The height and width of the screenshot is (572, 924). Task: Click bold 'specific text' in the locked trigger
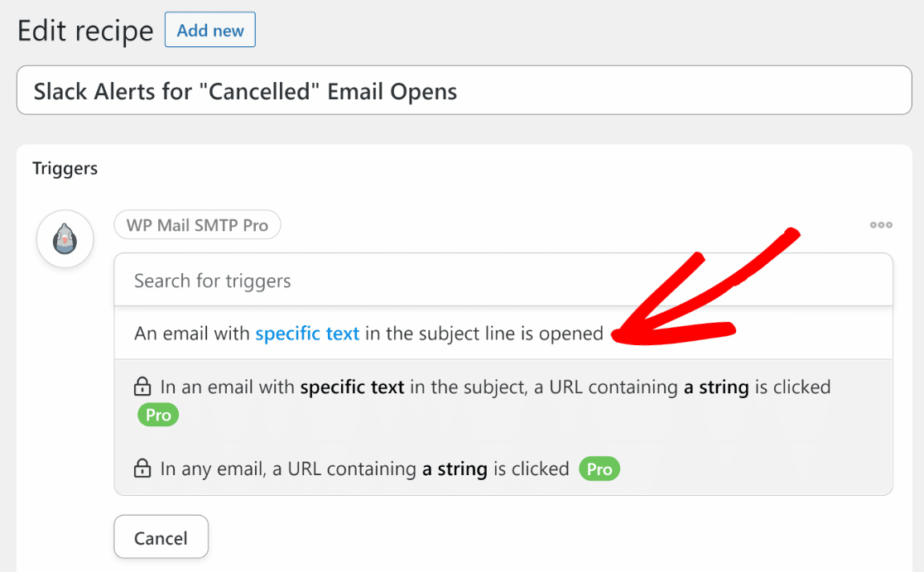(x=353, y=387)
